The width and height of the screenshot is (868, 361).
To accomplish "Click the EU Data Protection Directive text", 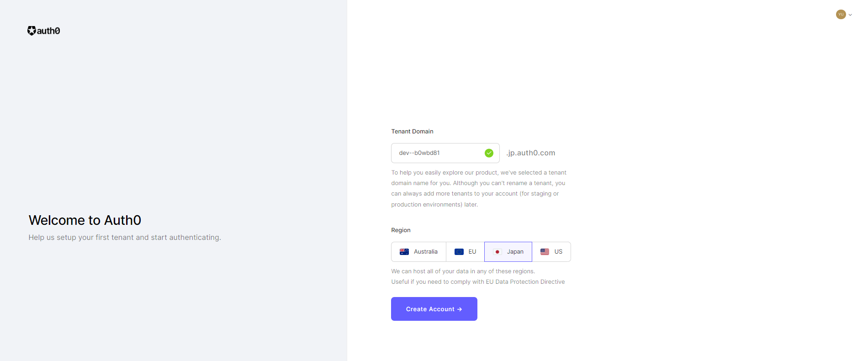I will click(x=525, y=282).
